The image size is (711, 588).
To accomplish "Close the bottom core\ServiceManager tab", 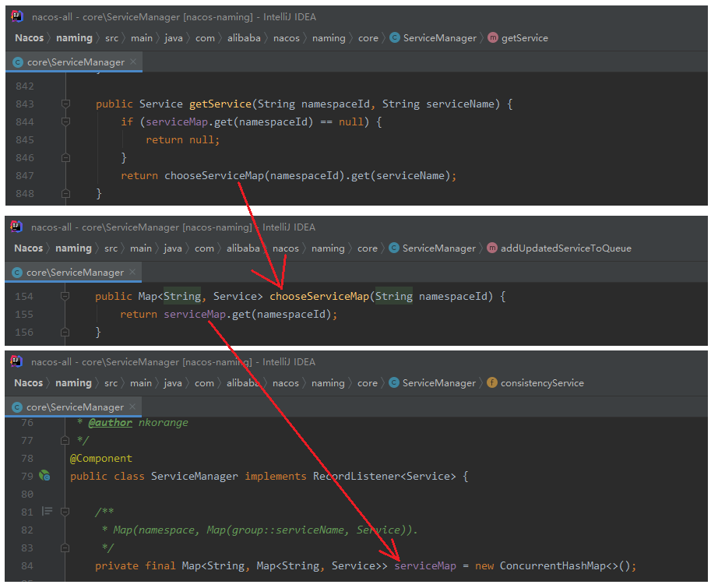I will click(x=132, y=407).
